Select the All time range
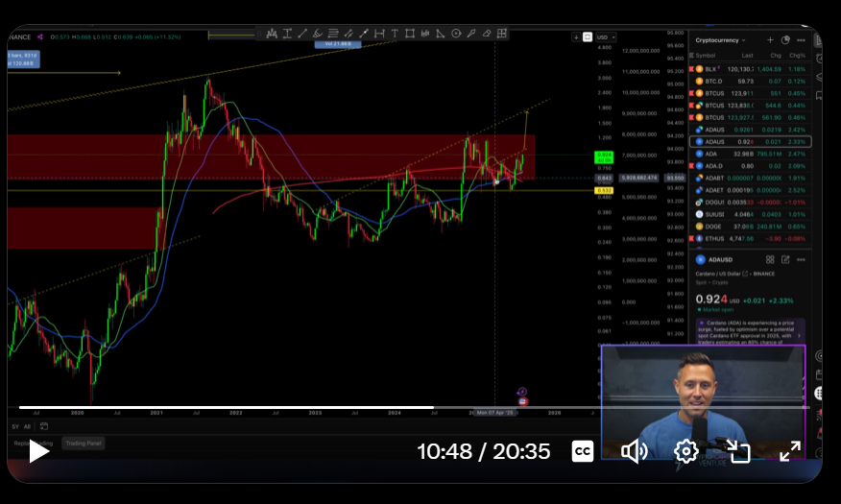Screen dimensions: 841x504 27,427
